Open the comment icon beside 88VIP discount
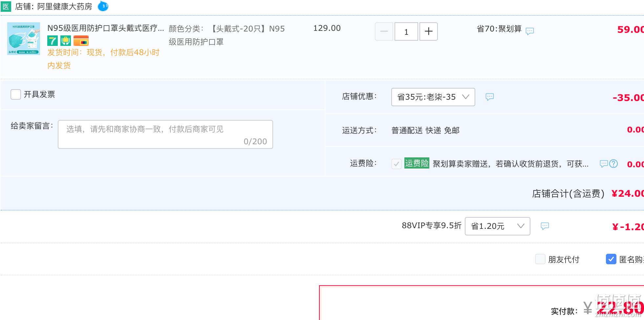644x320 pixels. (545, 226)
